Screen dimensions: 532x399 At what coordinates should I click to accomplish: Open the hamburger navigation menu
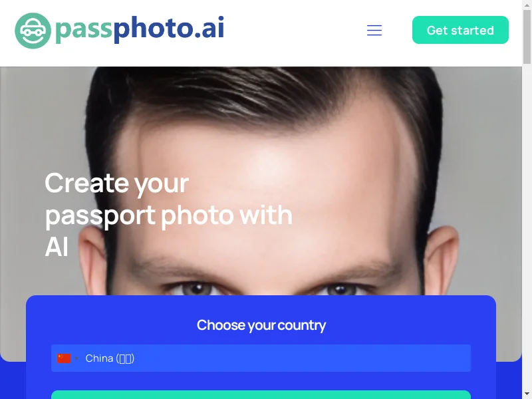pos(374,30)
